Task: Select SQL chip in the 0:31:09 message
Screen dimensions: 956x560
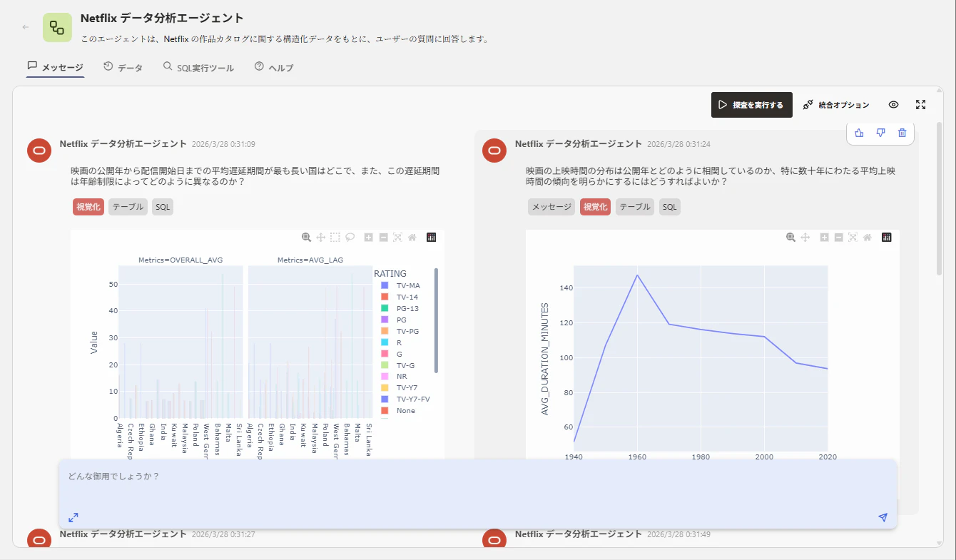Action: click(163, 207)
